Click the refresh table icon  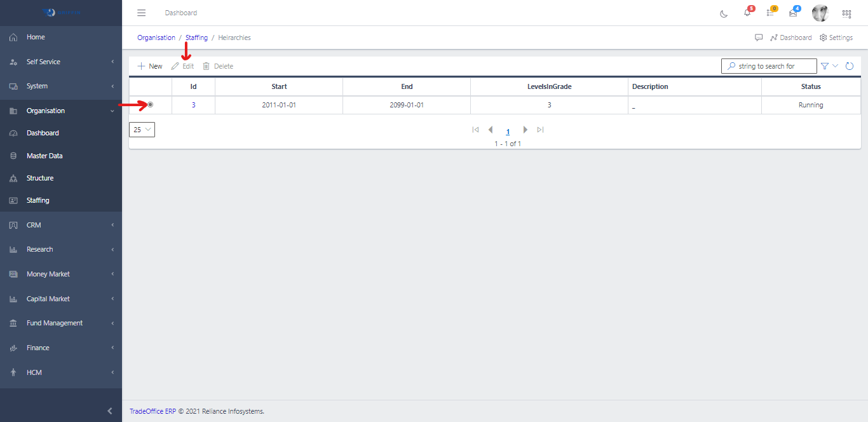(850, 66)
